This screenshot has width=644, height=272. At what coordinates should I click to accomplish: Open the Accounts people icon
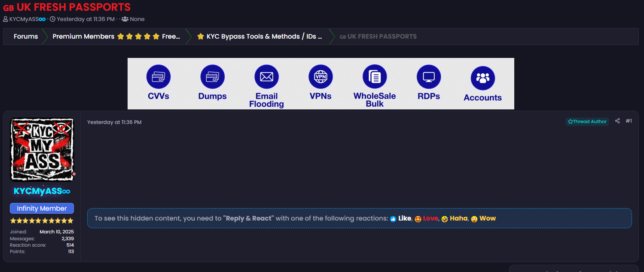tap(483, 78)
